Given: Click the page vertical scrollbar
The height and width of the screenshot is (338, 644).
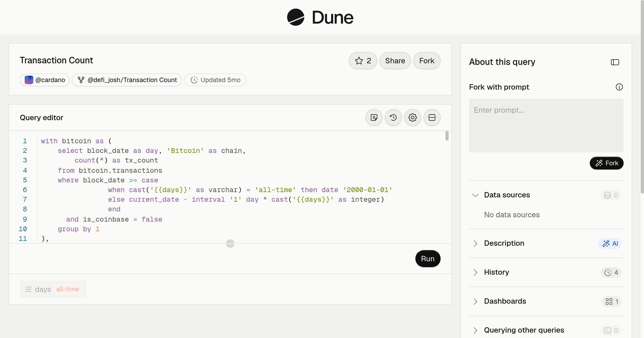Looking at the screenshot, I should pos(642,97).
